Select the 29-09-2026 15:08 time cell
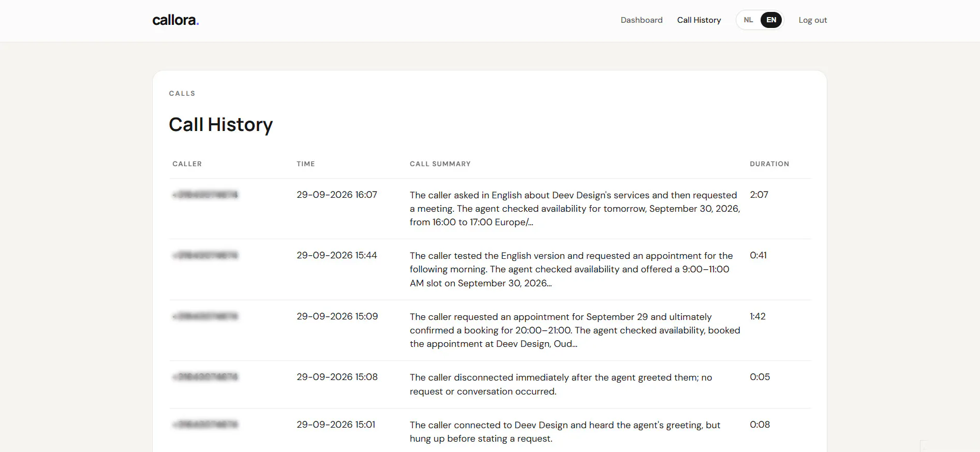This screenshot has width=980, height=452. pos(337,377)
